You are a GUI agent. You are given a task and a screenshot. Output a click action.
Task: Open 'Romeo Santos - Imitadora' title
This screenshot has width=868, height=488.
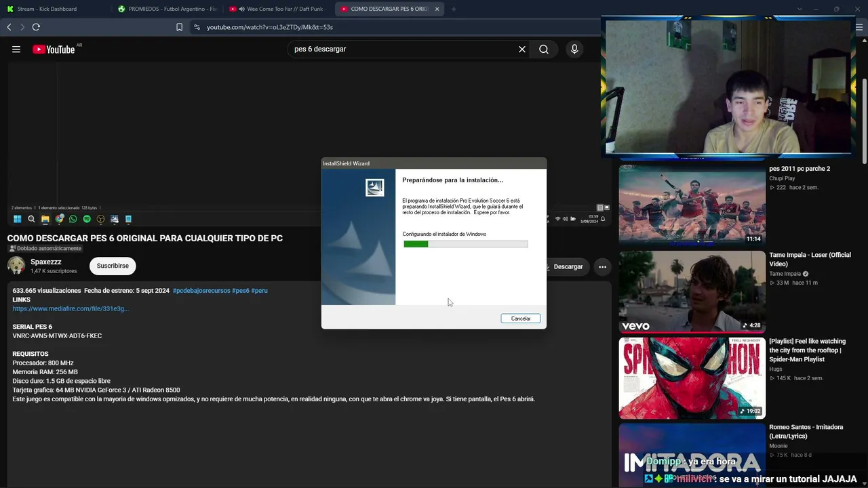[806, 432]
